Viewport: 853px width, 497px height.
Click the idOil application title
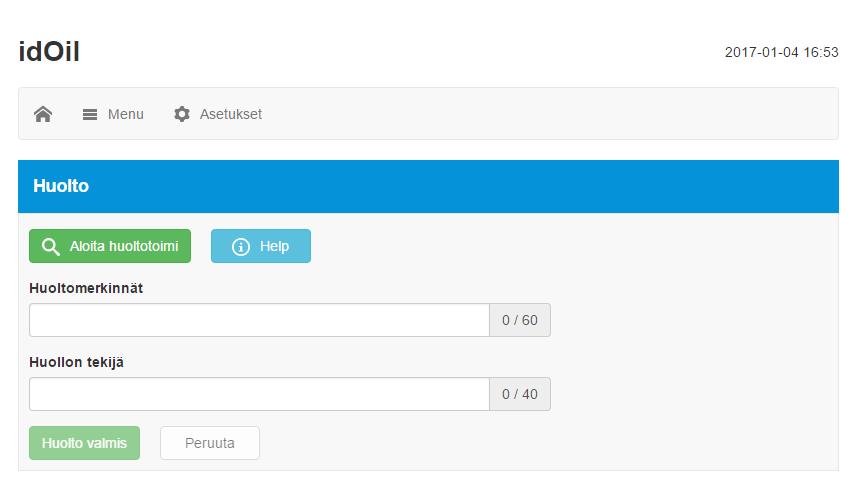click(x=50, y=52)
